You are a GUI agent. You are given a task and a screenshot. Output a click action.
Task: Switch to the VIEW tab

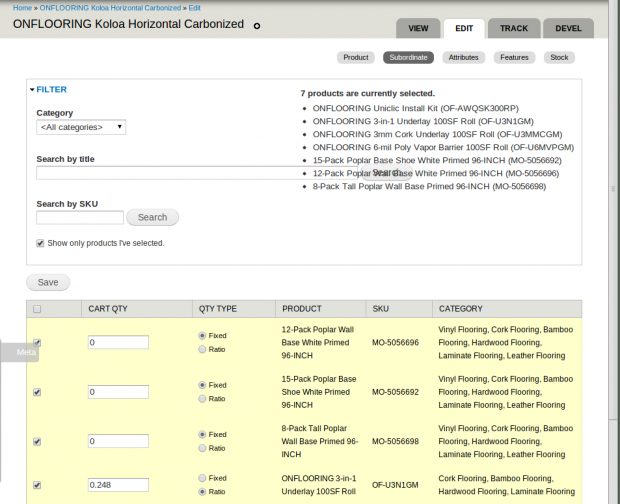pyautogui.click(x=419, y=28)
